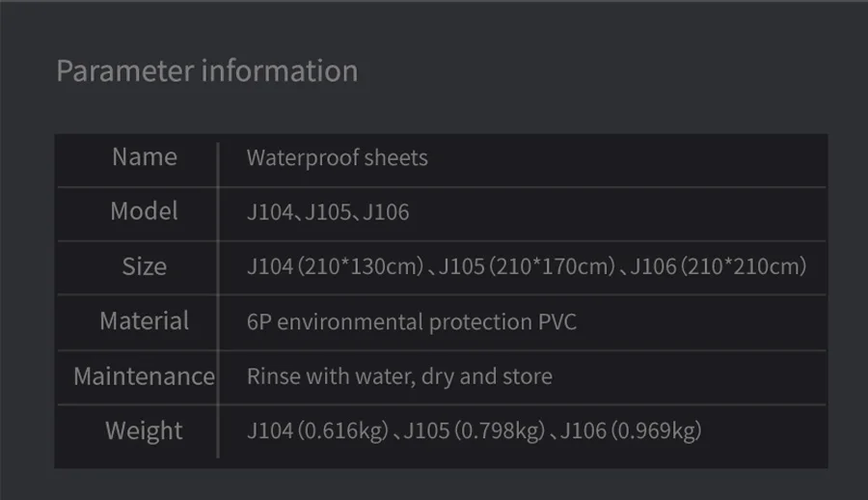Click the 6P environmental protection PVC text

point(411,321)
